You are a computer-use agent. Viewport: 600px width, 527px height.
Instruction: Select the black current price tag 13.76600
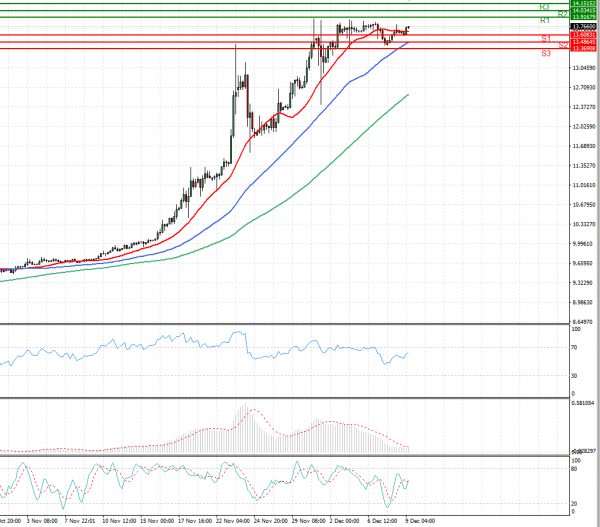point(584,26)
